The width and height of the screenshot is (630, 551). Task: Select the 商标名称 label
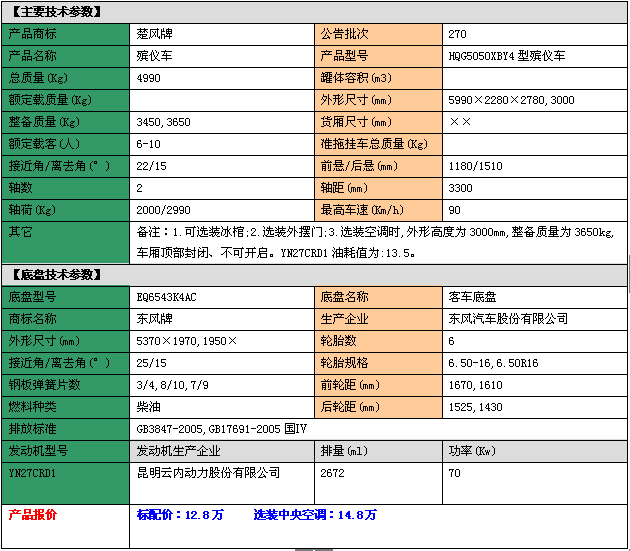click(x=32, y=319)
